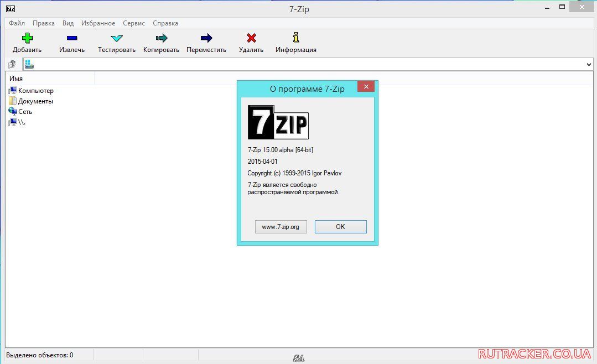Click the Copyright Igor Pavlov line
This screenshot has width=597, height=364.
click(294, 173)
